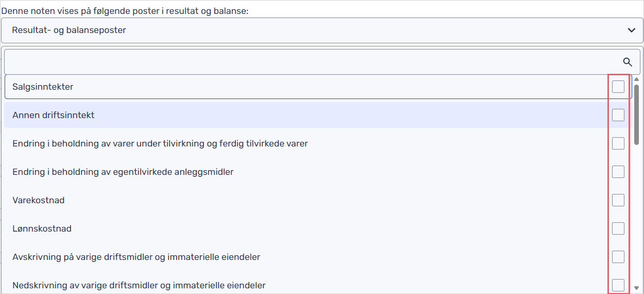Viewport: 644px width, 294px height.
Task: Check box for varer under tilvirkning row
Action: (x=618, y=143)
